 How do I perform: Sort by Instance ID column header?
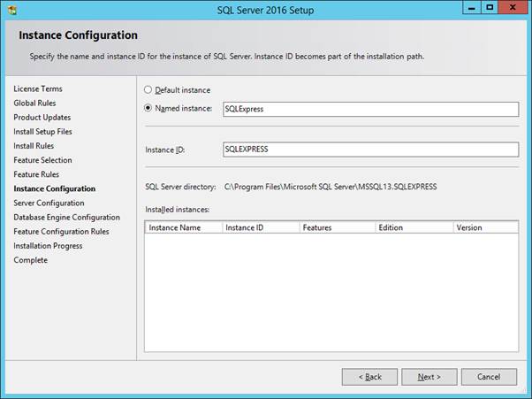(261, 227)
